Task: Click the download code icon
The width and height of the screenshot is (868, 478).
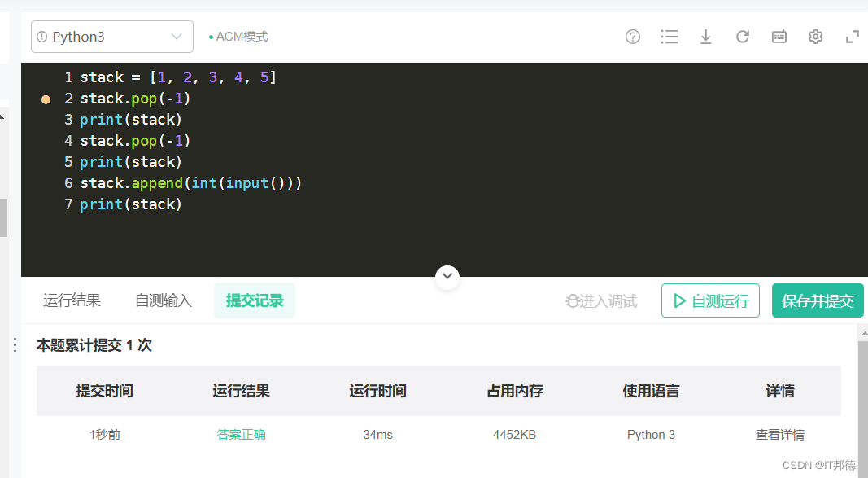Action: tap(706, 37)
